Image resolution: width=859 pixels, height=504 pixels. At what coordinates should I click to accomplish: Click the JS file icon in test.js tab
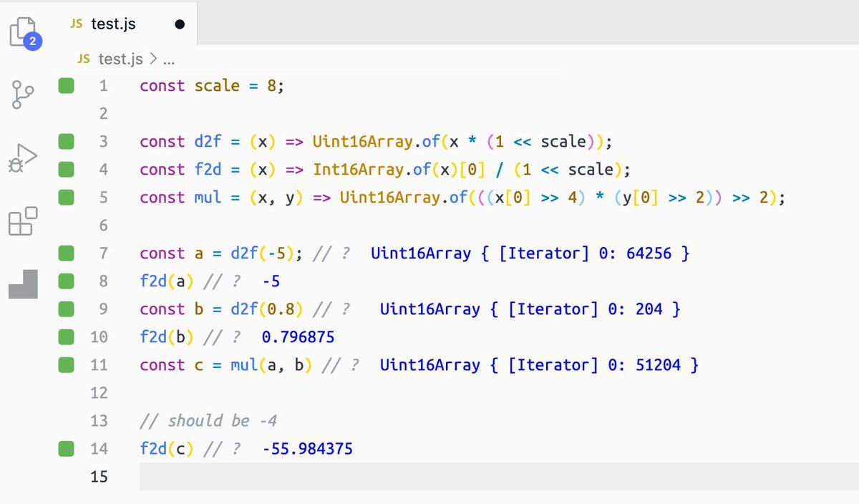tap(77, 24)
